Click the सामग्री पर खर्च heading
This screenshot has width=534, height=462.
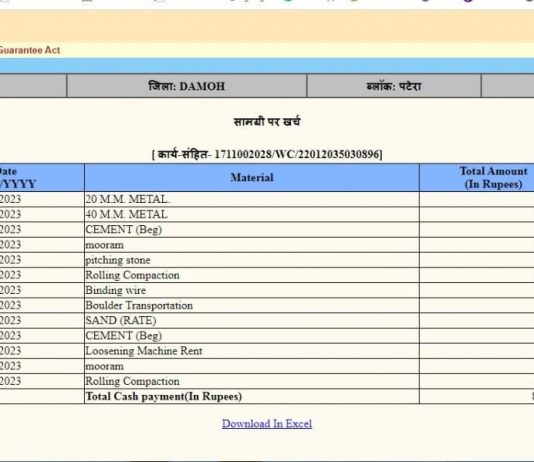pyautogui.click(x=267, y=122)
